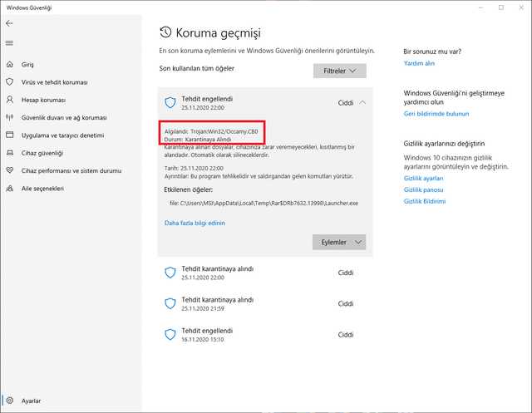Click the Tarih: 25.11.2020 22:00 detail line
This screenshot has height=413, width=532.
coord(194,168)
